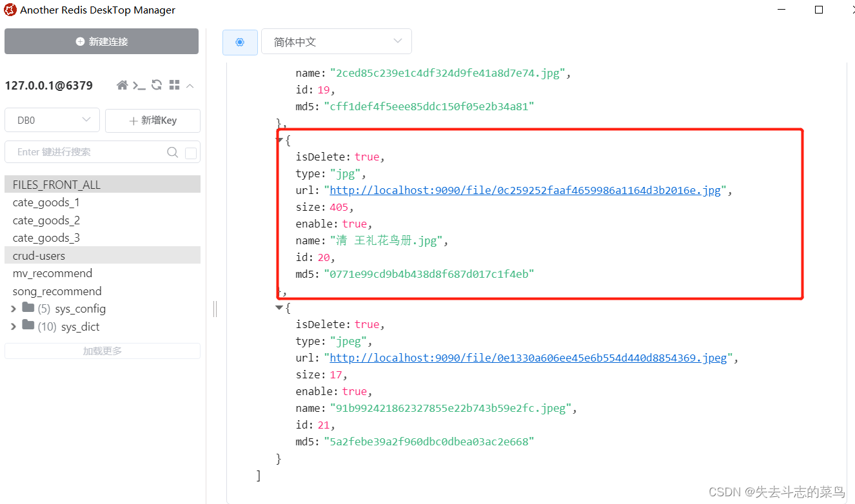This screenshot has height=504, width=855.
Task: Click the 加载更多 load more button
Action: click(103, 351)
